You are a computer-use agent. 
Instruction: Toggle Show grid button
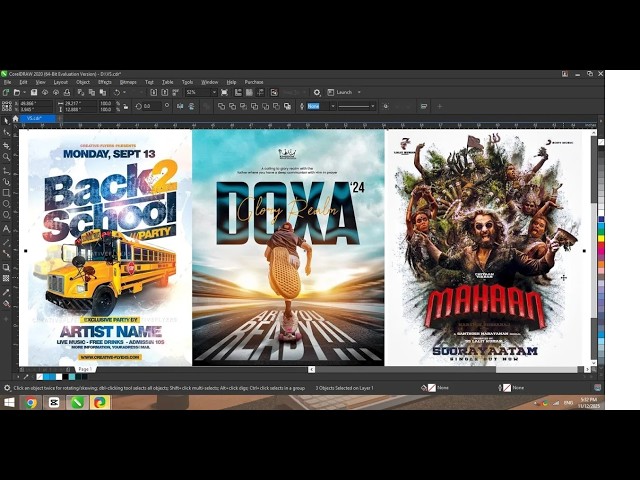249,93
